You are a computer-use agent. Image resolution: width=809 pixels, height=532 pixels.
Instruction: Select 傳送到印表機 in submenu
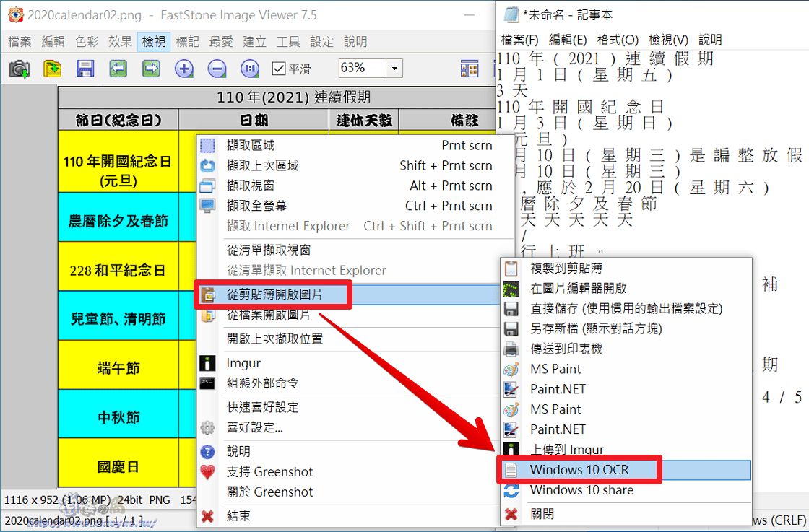(626, 349)
